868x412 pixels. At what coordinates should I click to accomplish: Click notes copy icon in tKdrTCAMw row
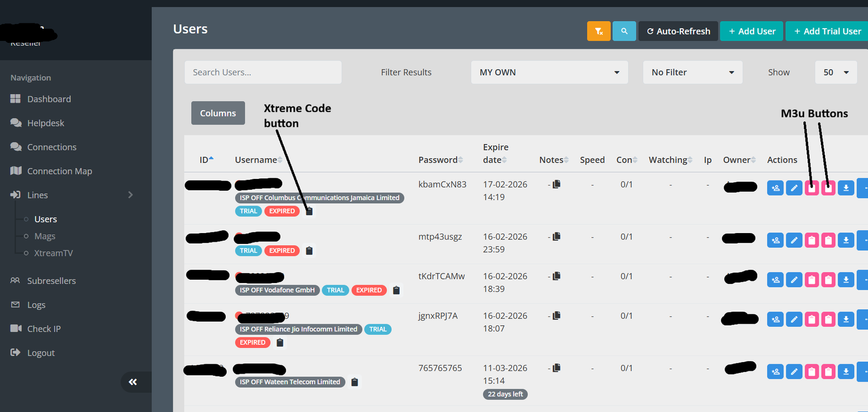click(x=557, y=276)
